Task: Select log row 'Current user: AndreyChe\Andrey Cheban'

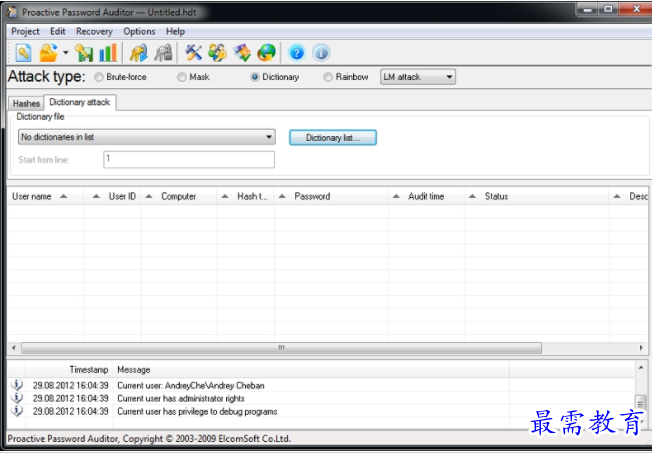Action: [321, 385]
